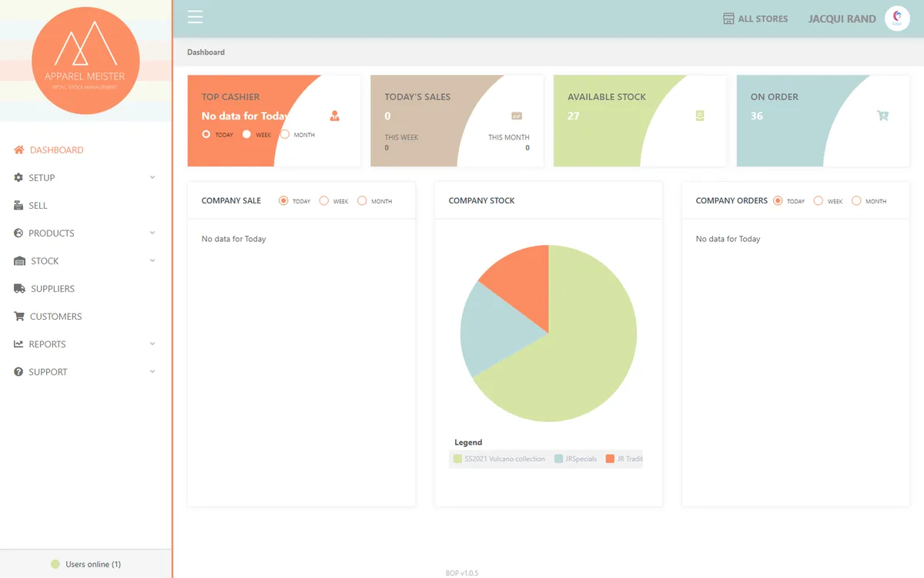Click the Reports chart icon
Image resolution: width=924 pixels, height=578 pixels.
coord(18,344)
